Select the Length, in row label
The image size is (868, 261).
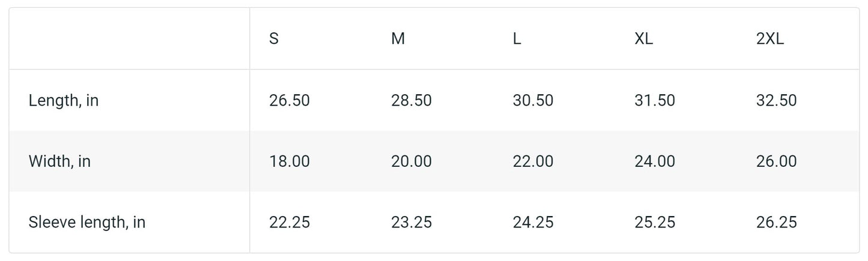tap(64, 100)
